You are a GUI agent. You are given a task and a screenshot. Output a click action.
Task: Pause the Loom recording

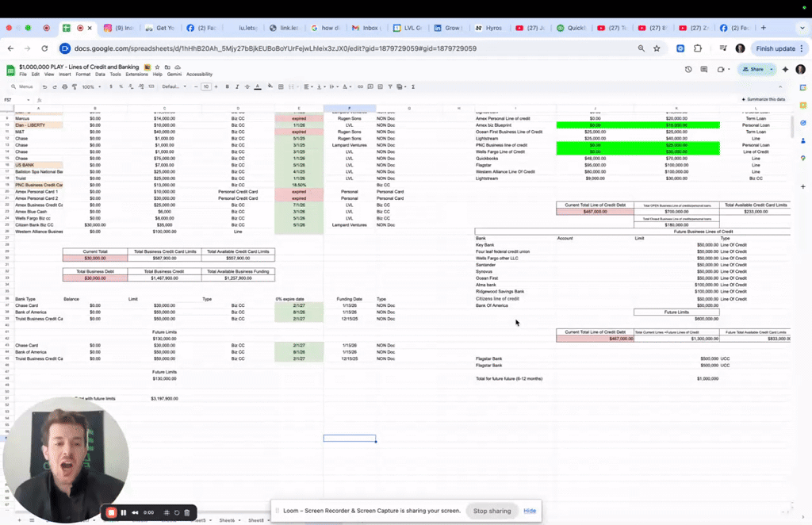124,512
